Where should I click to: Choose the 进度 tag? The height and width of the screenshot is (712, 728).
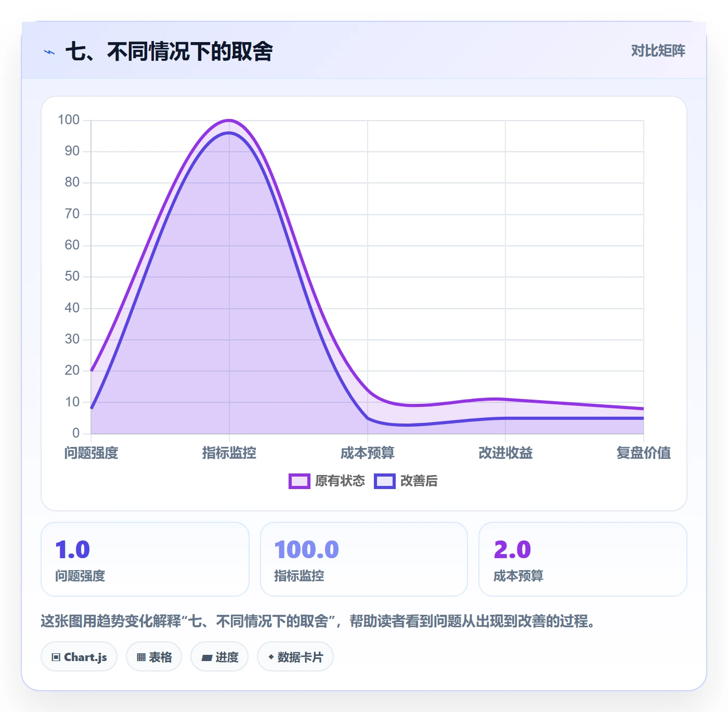pos(219,657)
